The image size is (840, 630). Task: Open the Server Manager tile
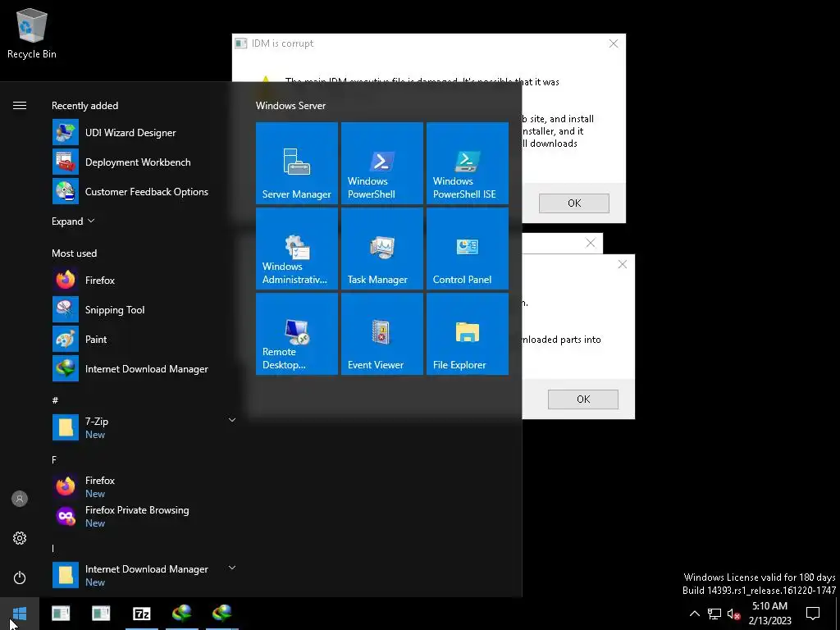tap(297, 163)
